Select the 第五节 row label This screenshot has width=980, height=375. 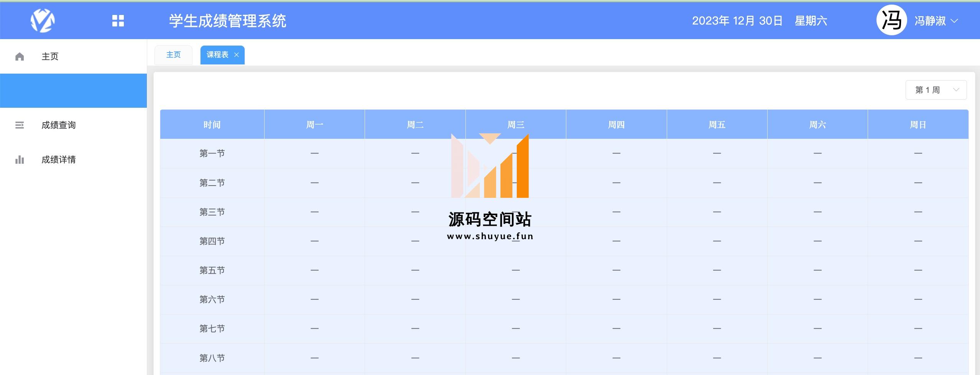pos(212,270)
